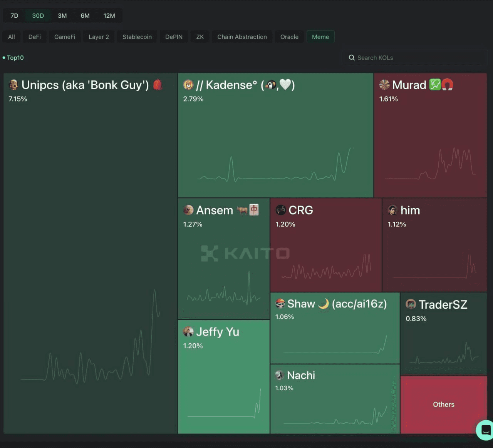Open Murad mindshare trend chart

pyautogui.click(x=431, y=164)
